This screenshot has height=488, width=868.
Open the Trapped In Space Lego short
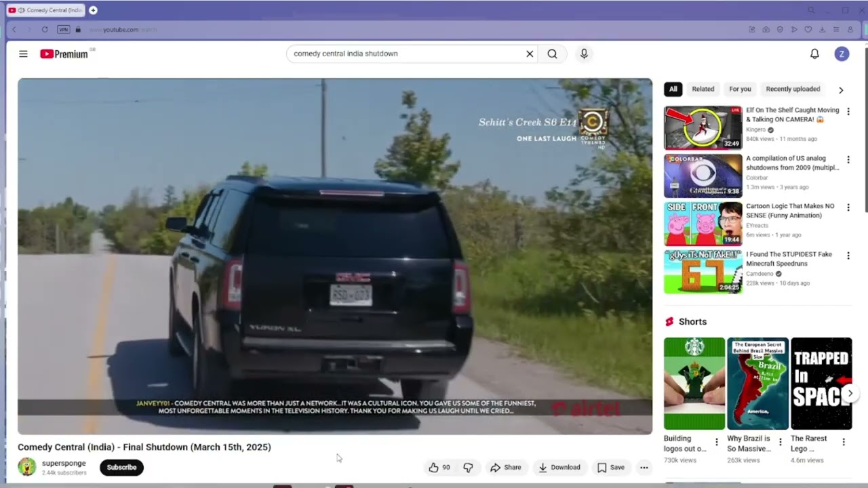point(821,384)
